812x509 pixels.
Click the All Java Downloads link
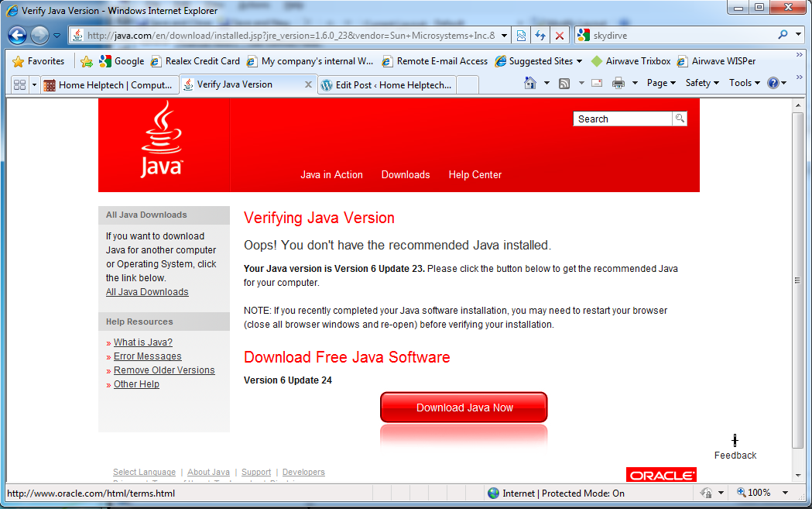coord(147,292)
